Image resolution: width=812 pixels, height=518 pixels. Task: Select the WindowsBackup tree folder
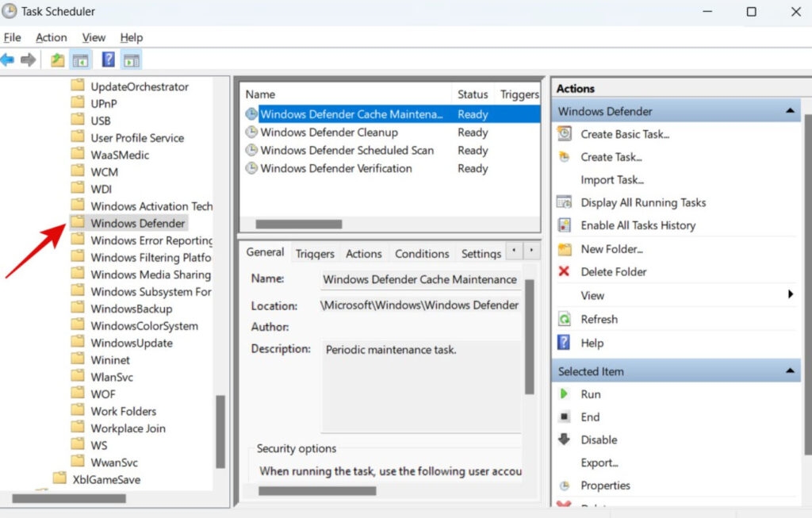tap(132, 309)
